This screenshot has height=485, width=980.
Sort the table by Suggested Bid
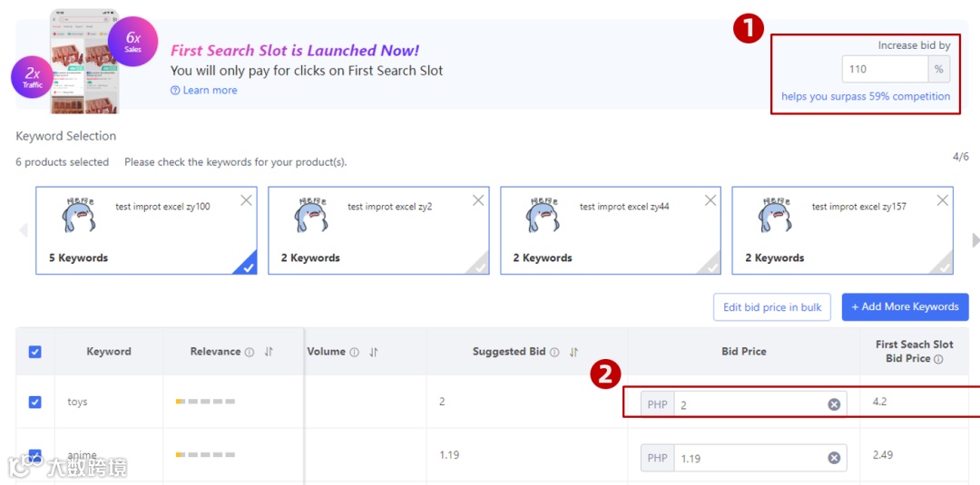point(573,352)
